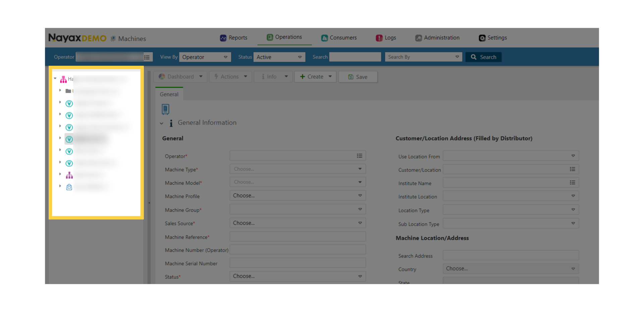Open the Dashboard toolbar dropdown
Screen dimensions: 644x312
(180, 77)
